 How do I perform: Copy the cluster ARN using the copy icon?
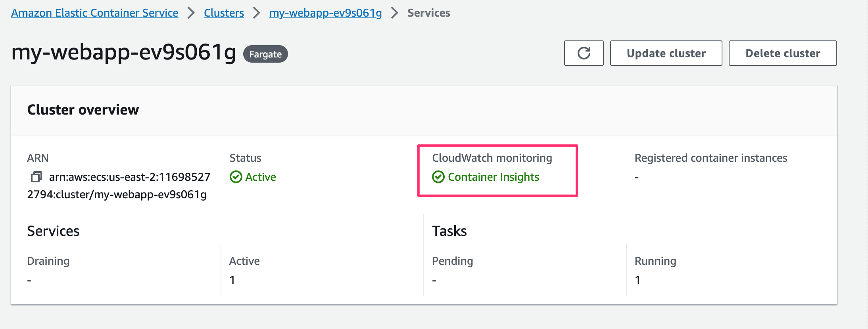[36, 177]
